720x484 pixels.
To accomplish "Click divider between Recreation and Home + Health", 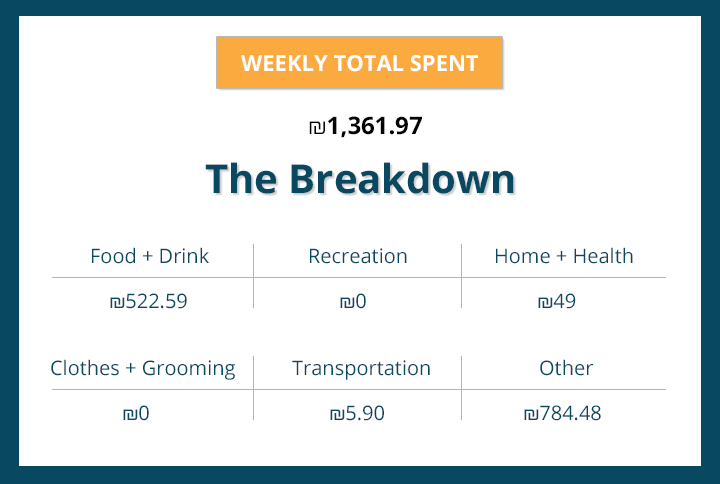I will coord(461,276).
